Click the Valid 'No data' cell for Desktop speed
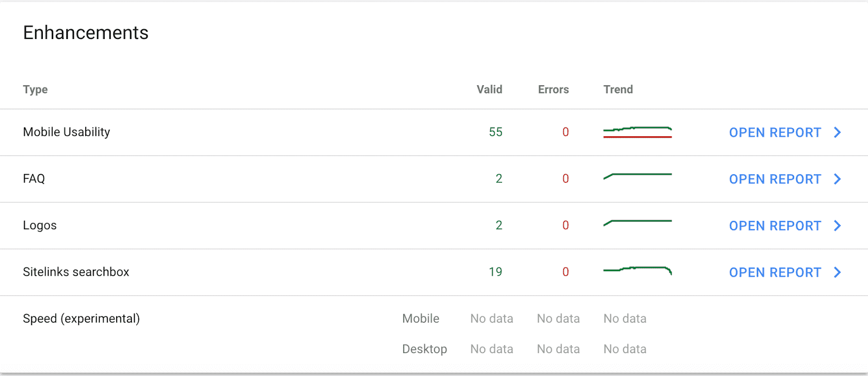This screenshot has width=868, height=376. [492, 349]
